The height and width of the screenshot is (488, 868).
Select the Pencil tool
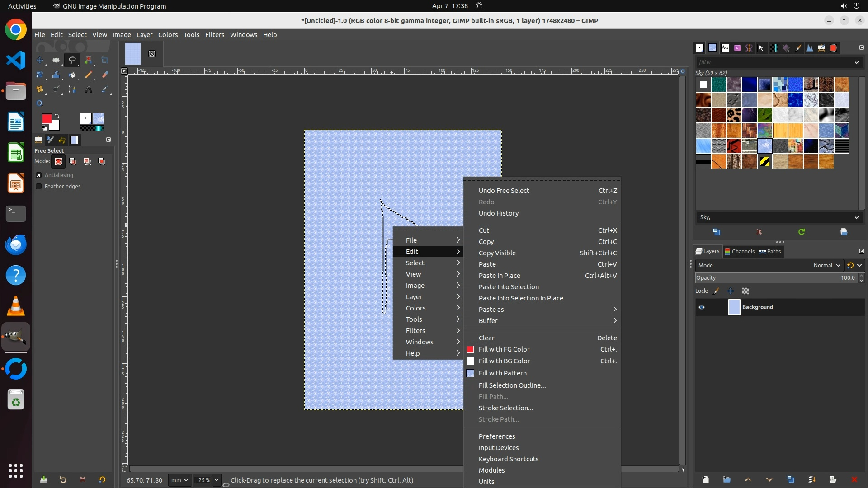(x=89, y=75)
